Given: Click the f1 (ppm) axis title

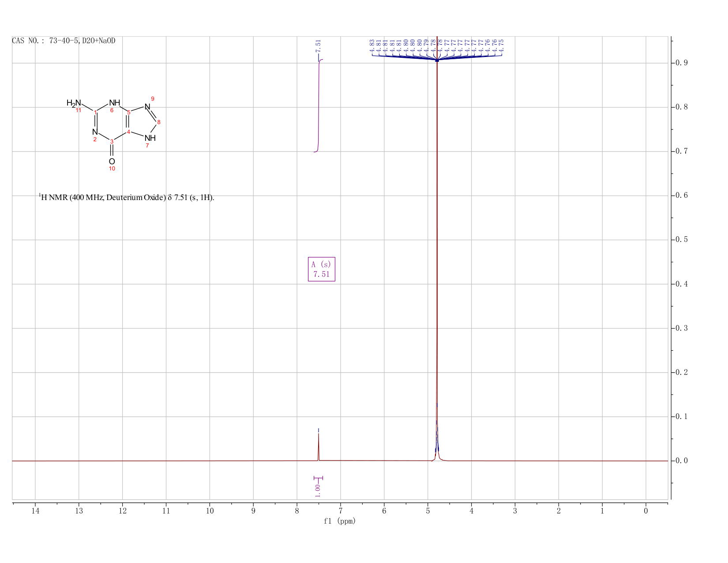Looking at the screenshot, I should pos(340,521).
